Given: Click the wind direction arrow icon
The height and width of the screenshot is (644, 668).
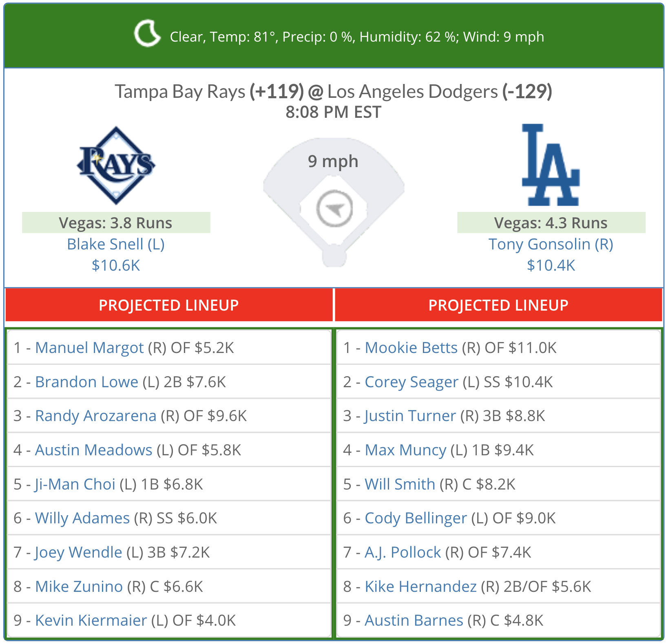Looking at the screenshot, I should [334, 209].
